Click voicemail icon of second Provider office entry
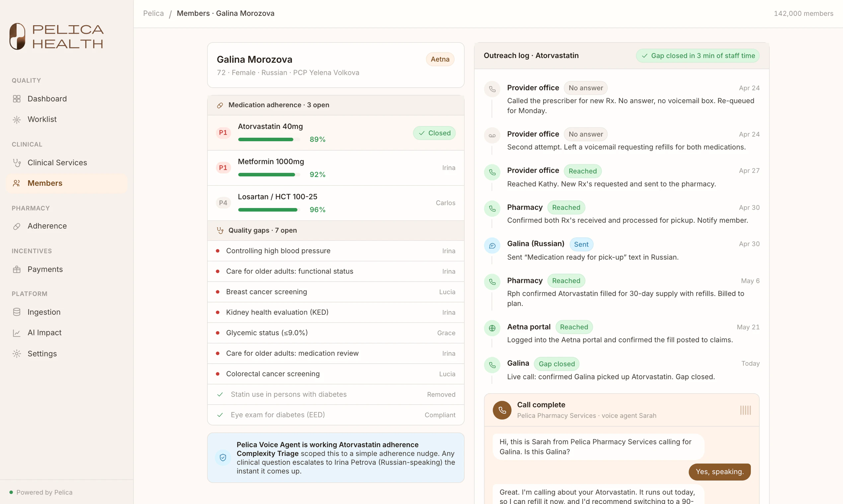Screen dimensions: 843x504 [x=492, y=136]
